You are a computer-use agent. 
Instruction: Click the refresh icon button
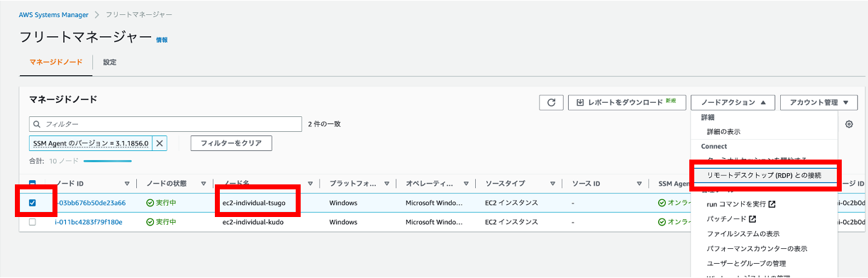pos(551,103)
